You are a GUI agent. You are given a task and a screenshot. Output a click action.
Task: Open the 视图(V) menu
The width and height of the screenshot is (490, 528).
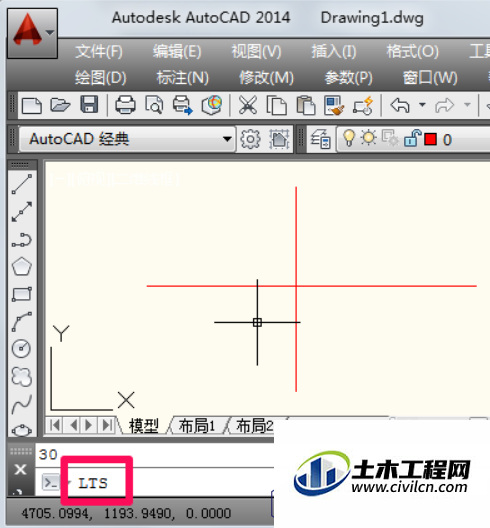[x=256, y=52]
